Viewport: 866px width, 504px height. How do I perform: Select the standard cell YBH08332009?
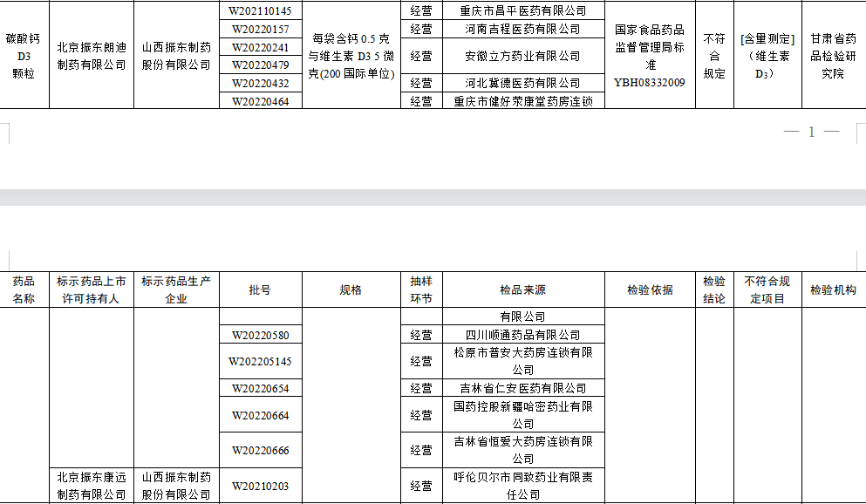(650, 56)
